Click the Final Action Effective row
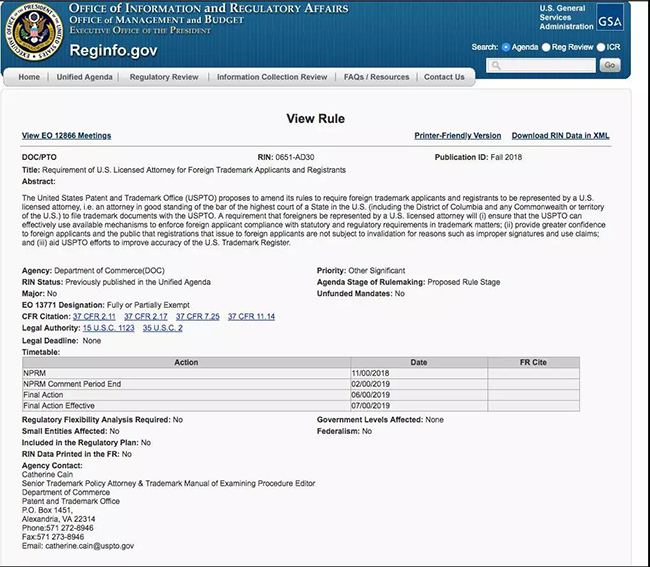The height and width of the screenshot is (567, 650). click(301, 405)
